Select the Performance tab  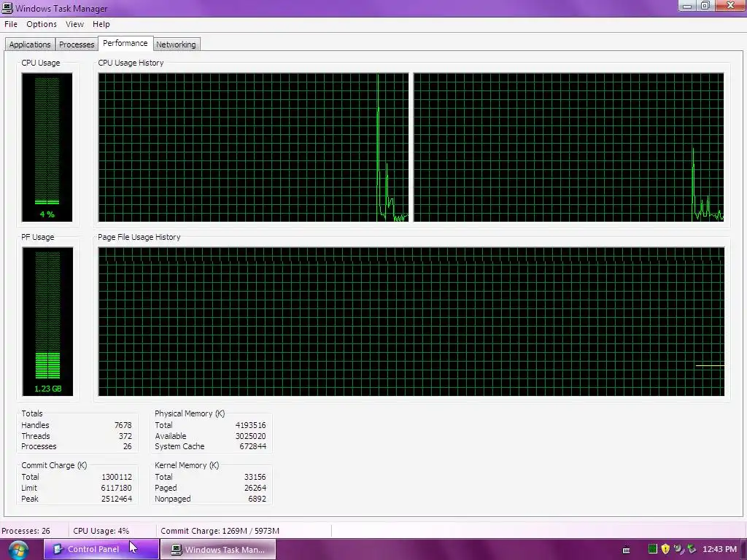pyautogui.click(x=125, y=43)
